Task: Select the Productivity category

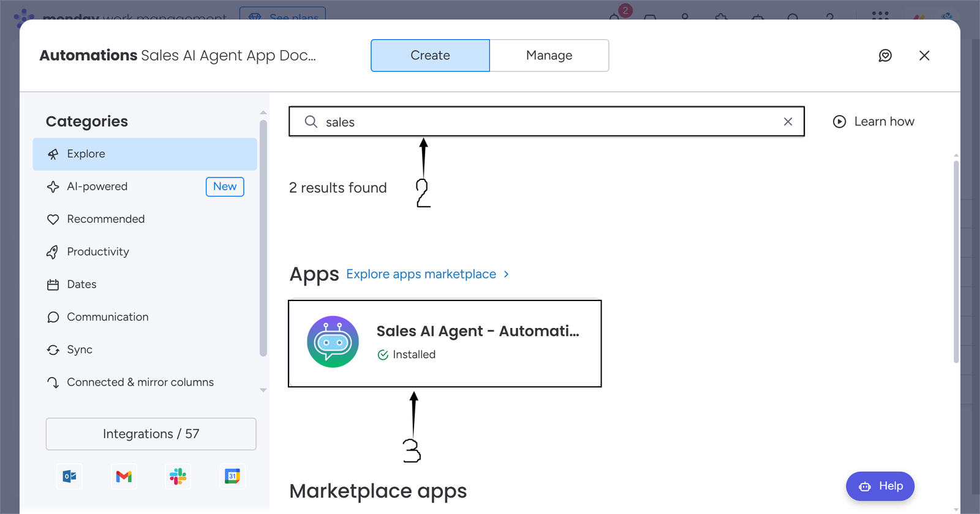Action: click(x=145, y=251)
